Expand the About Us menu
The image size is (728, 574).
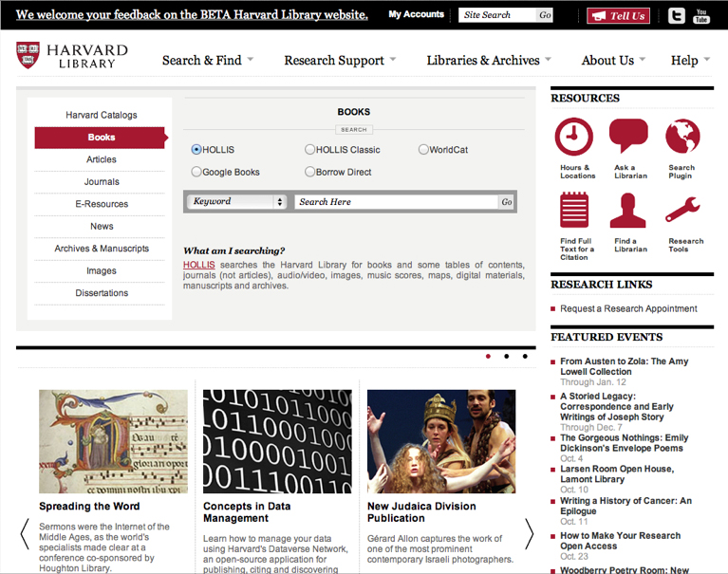(x=613, y=61)
